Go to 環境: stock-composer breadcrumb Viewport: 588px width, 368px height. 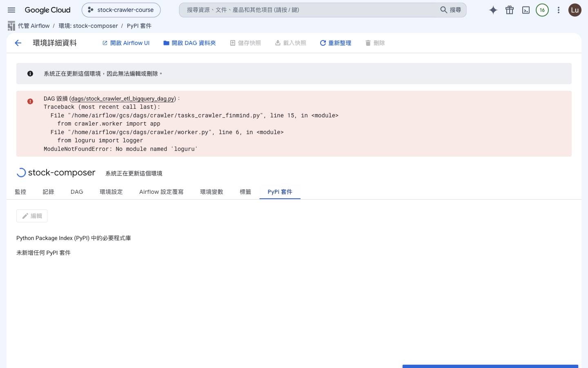pos(88,26)
